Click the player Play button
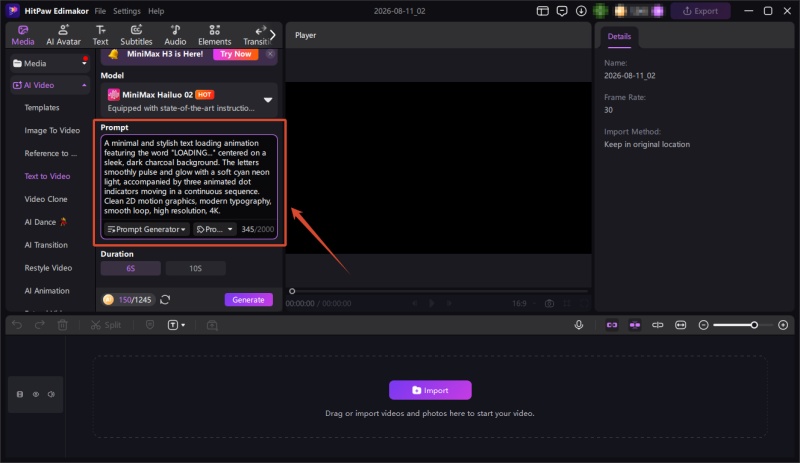 point(432,303)
